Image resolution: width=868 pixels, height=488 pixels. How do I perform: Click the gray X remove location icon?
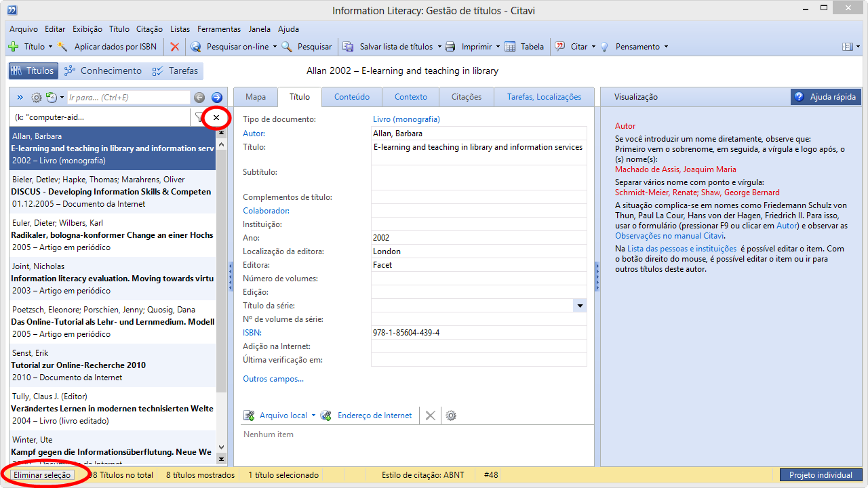point(430,415)
